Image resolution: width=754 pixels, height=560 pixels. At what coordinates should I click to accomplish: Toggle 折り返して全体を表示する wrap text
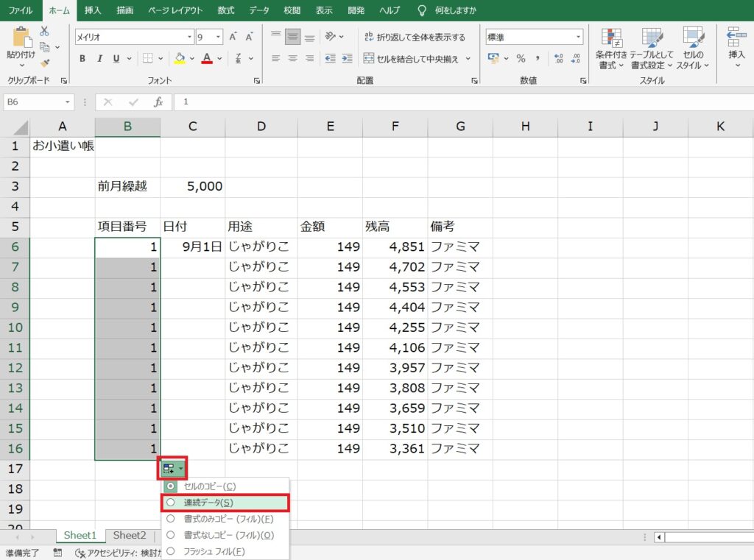pos(415,37)
